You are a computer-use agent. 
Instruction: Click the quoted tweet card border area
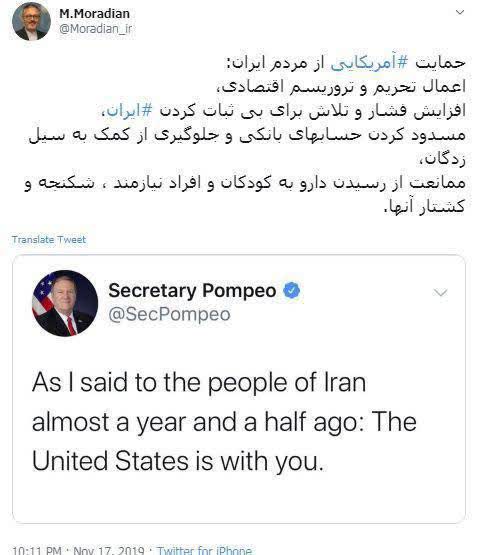pyautogui.click(x=239, y=389)
